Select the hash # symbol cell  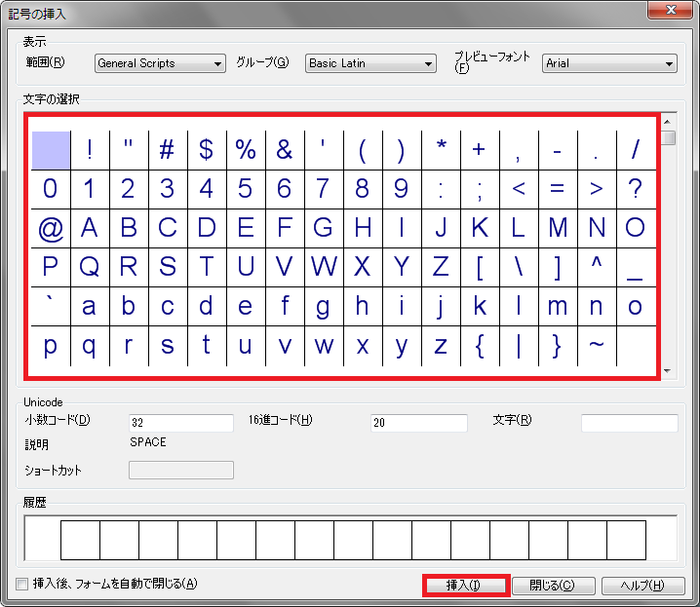168,150
